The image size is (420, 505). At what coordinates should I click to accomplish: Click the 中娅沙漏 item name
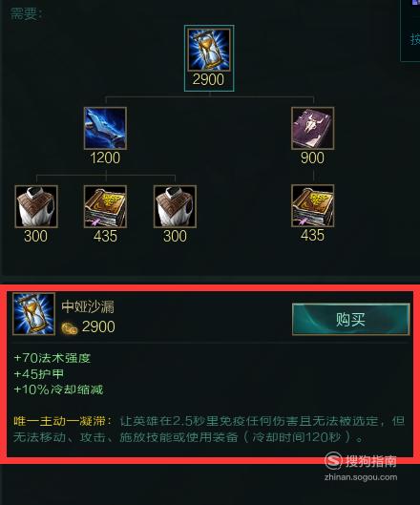(x=88, y=306)
